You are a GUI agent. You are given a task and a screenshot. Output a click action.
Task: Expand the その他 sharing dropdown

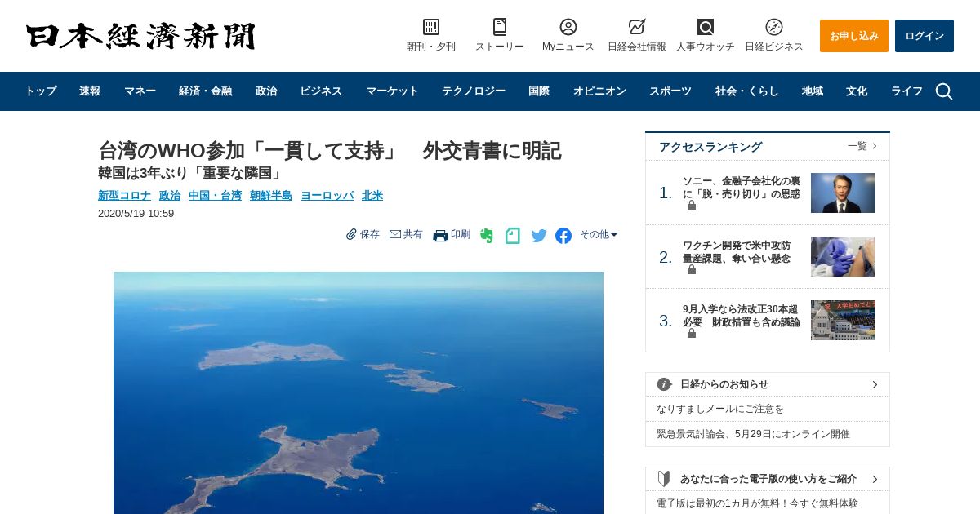(x=599, y=234)
